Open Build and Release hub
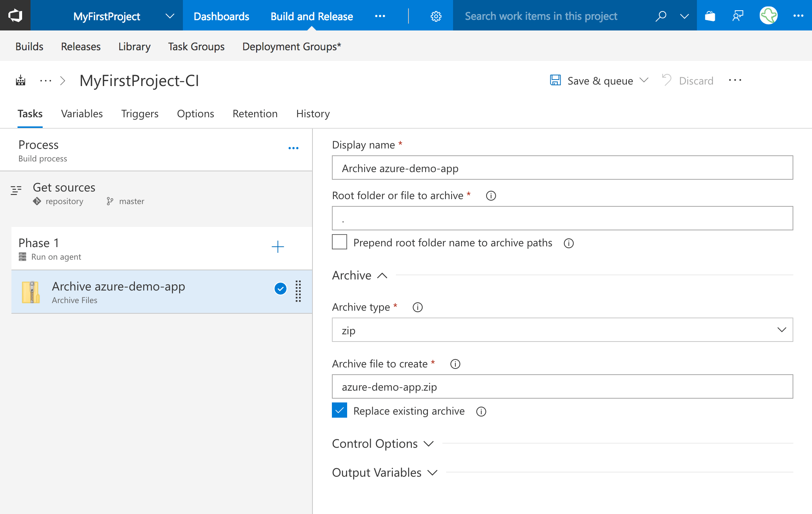This screenshot has width=812, height=514. pyautogui.click(x=312, y=16)
